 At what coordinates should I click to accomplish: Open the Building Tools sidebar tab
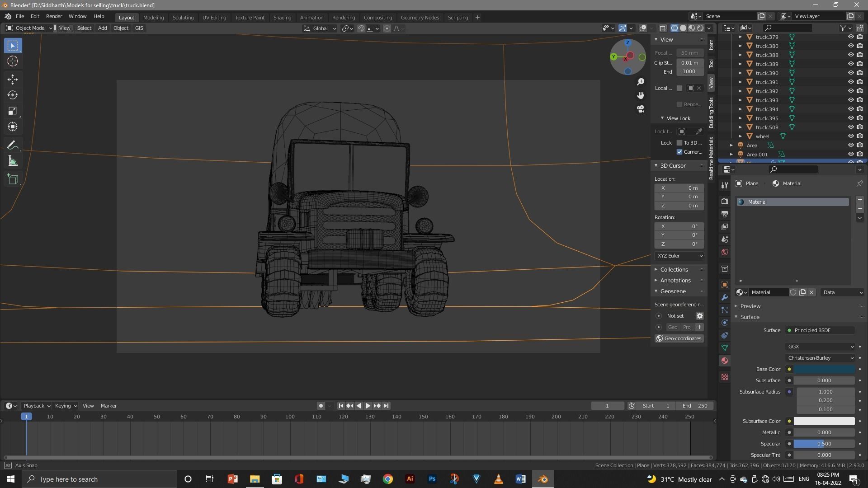[x=711, y=113]
